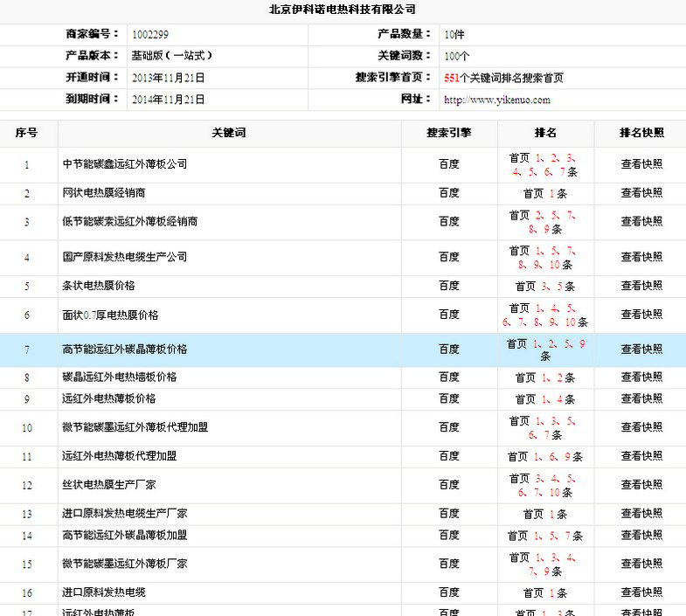The width and height of the screenshot is (686, 616).
Task: Open 查看快照 for 高节能远红外碳晶薄板加盟
Action: [641, 536]
